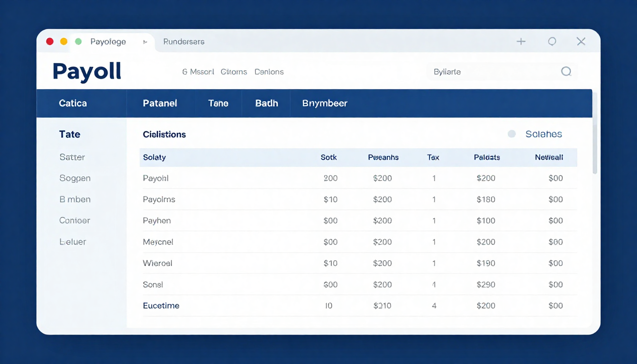Select the Tane tab

pos(218,103)
